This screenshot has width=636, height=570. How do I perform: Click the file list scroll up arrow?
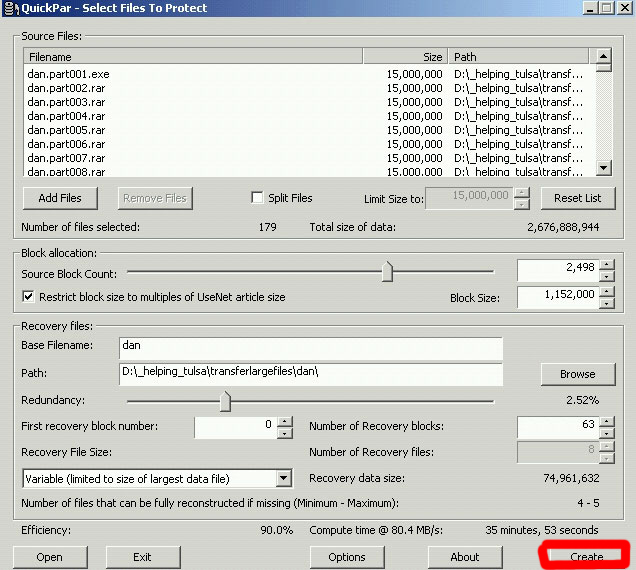604,56
